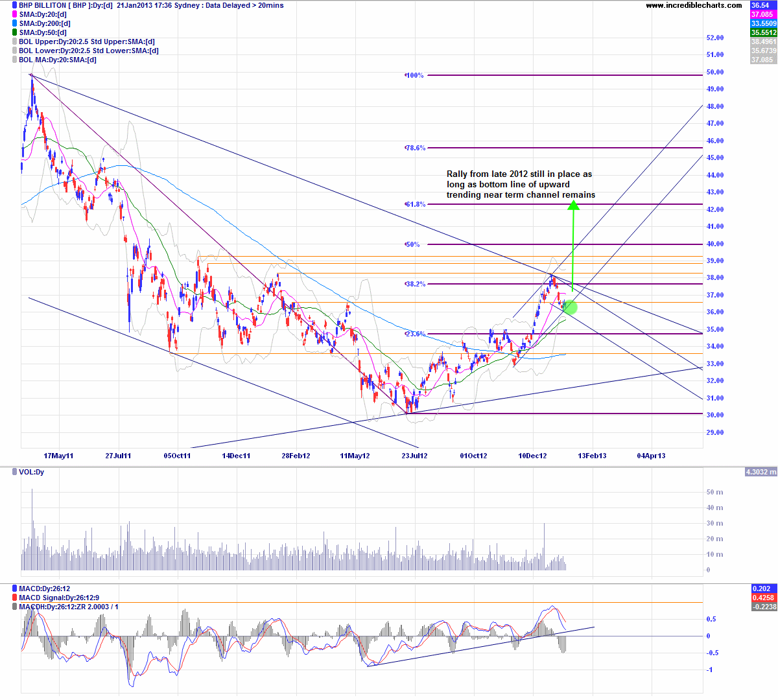The height and width of the screenshot is (700, 778).
Task: Click the 23Jul12 date axis label
Action: [x=414, y=456]
